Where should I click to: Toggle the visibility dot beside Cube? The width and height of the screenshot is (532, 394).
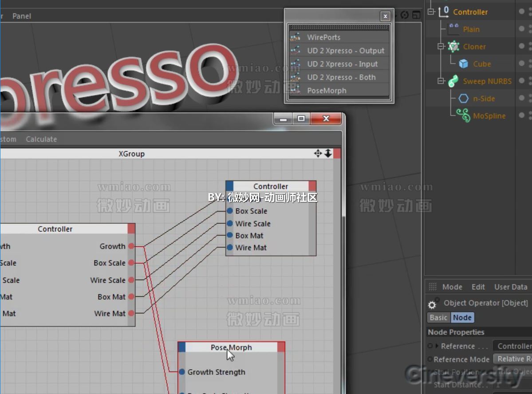pyautogui.click(x=521, y=63)
